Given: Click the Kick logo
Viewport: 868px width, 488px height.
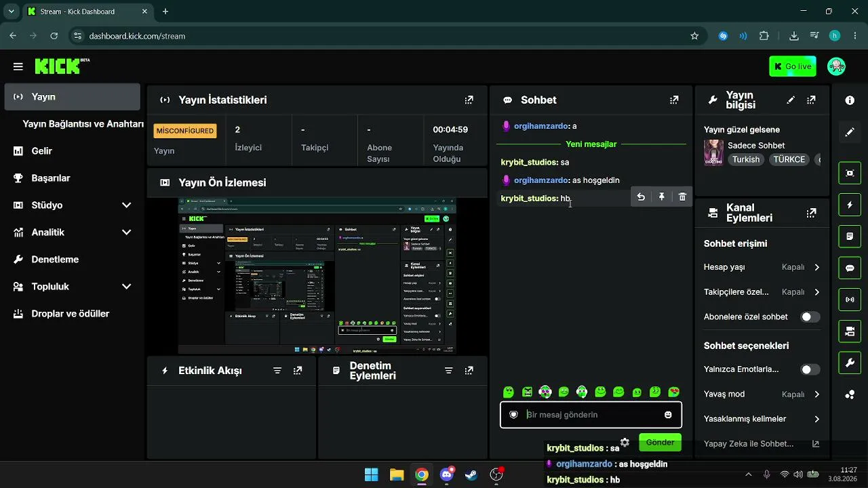Looking at the screenshot, I should 62,66.
